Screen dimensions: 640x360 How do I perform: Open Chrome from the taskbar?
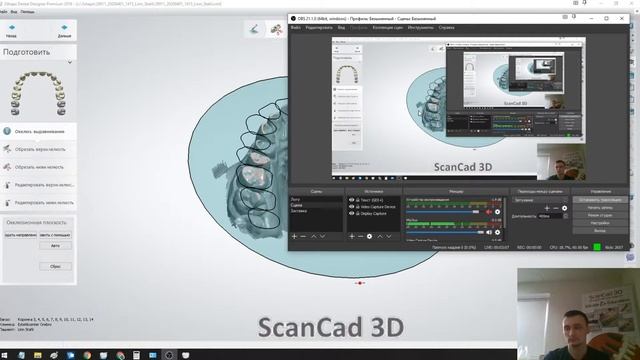point(87,355)
